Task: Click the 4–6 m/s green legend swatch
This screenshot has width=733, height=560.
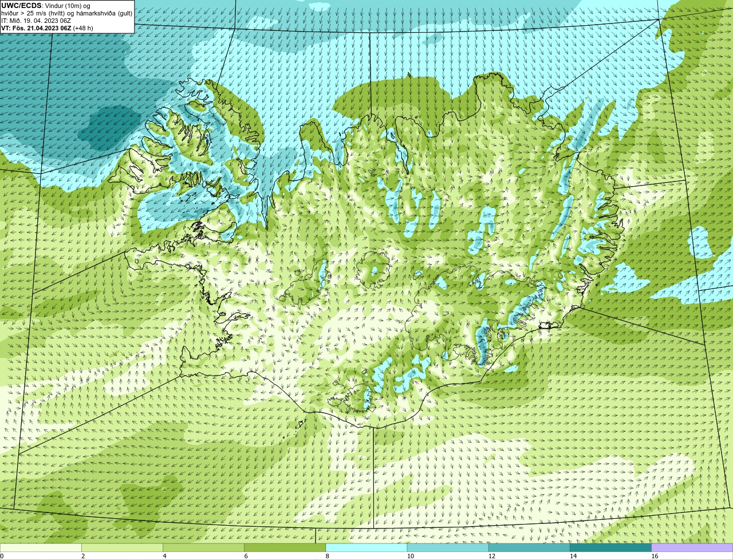Action: coord(203,547)
